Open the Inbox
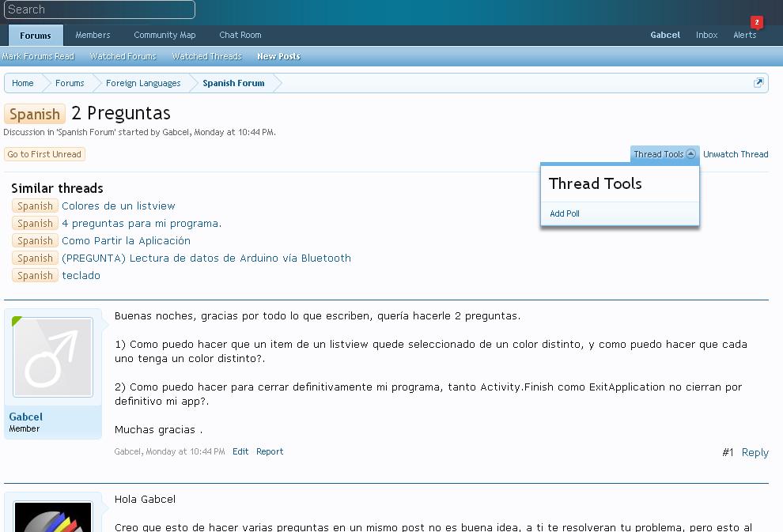 pyautogui.click(x=706, y=35)
